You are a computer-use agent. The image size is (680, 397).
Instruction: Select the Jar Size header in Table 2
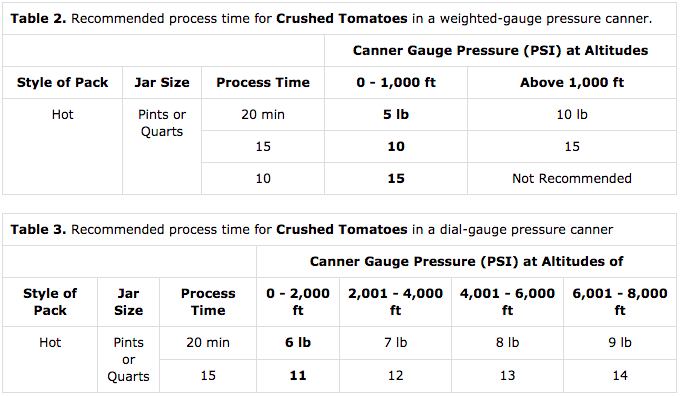[162, 82]
